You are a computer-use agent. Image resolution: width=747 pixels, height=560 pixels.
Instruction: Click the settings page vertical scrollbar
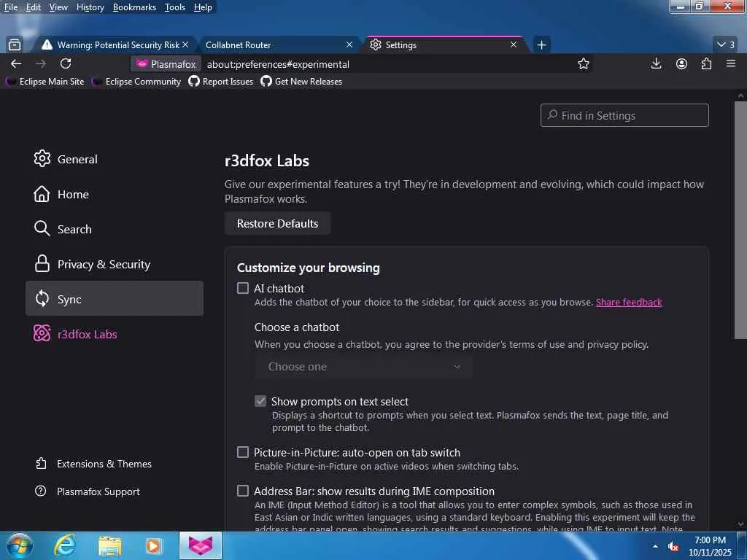point(740,219)
